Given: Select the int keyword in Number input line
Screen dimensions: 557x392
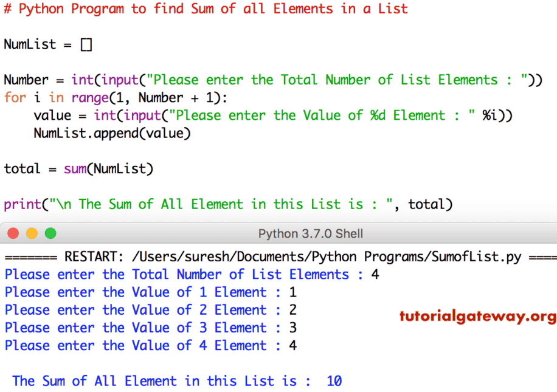Looking at the screenshot, I should click(82, 80).
